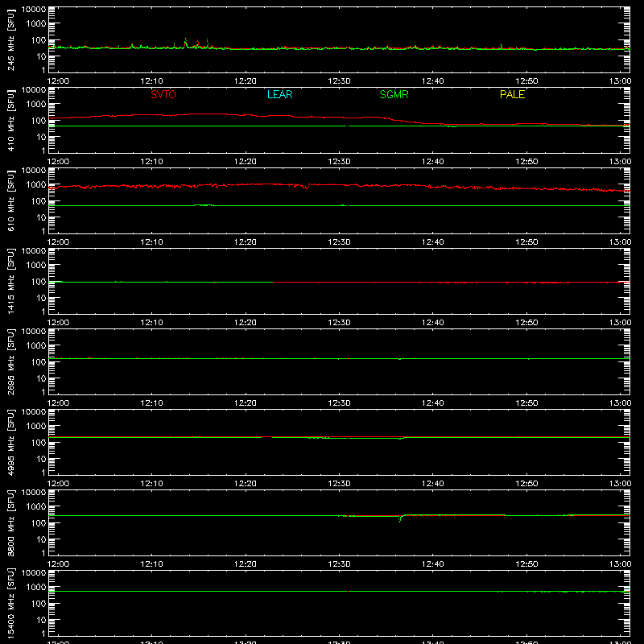
Task: Select the 245 MHz [SFU] axis title
Action: pyautogui.click(x=11, y=39)
